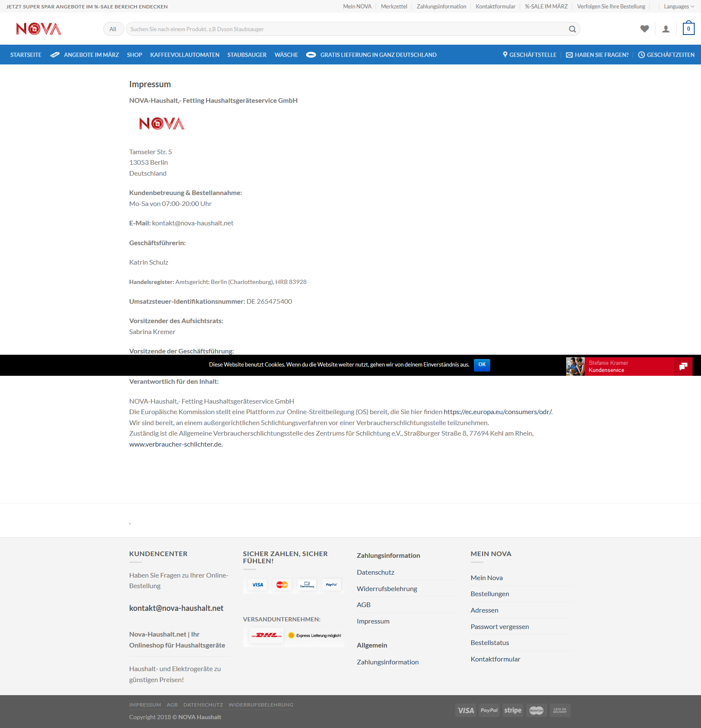Open Wäsche category

tap(286, 55)
